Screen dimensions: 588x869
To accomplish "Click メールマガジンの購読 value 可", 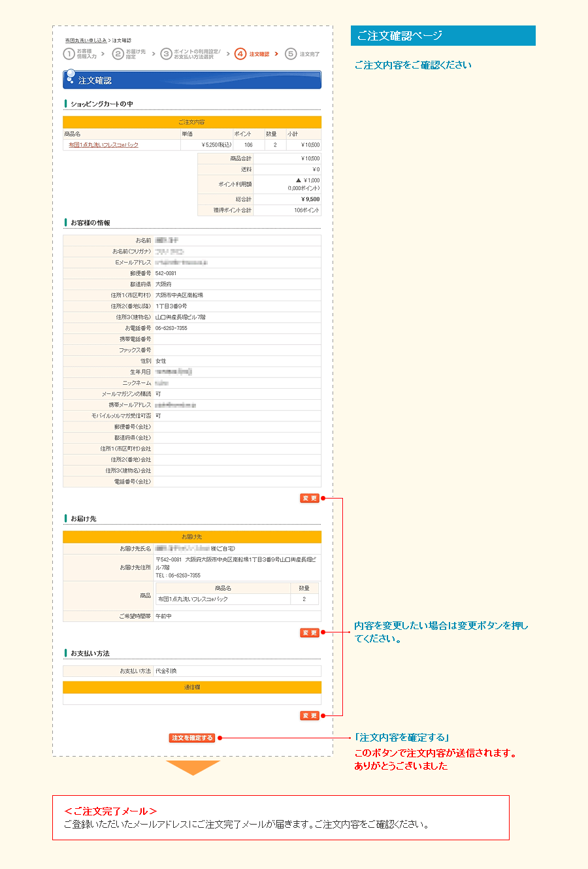I will click(158, 394).
